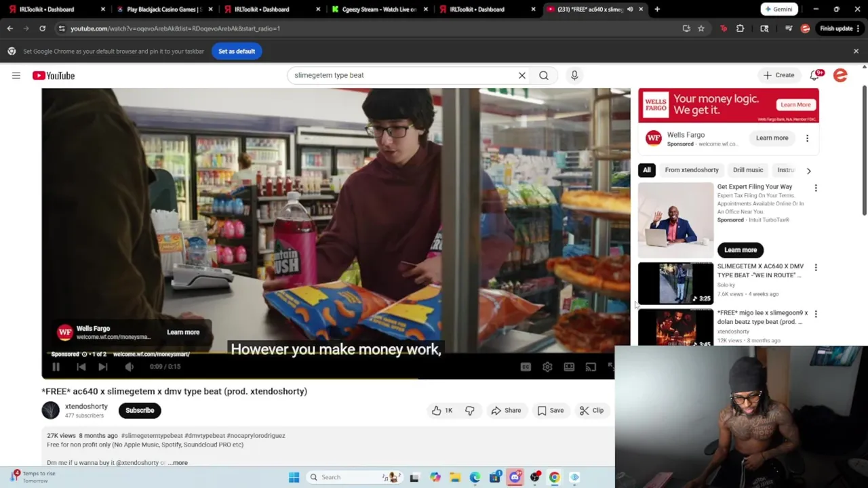Image resolution: width=868 pixels, height=488 pixels.
Task: Open the player settings gear
Action: point(547,367)
